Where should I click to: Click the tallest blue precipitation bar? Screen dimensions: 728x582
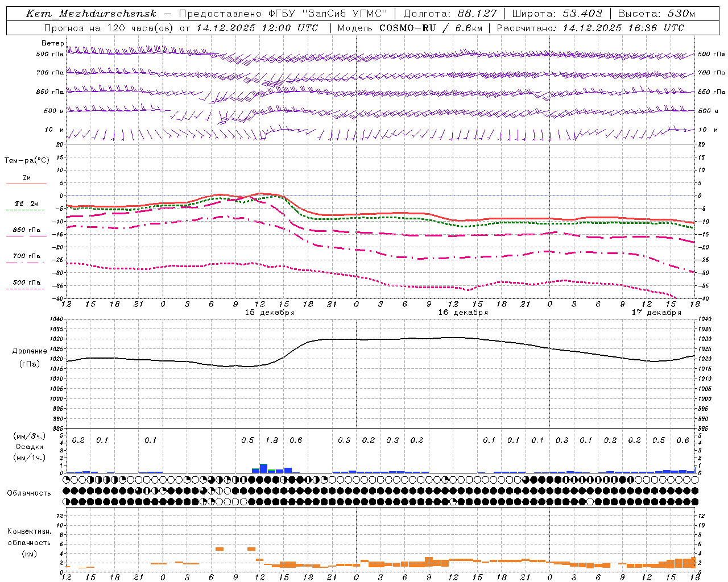click(x=263, y=468)
